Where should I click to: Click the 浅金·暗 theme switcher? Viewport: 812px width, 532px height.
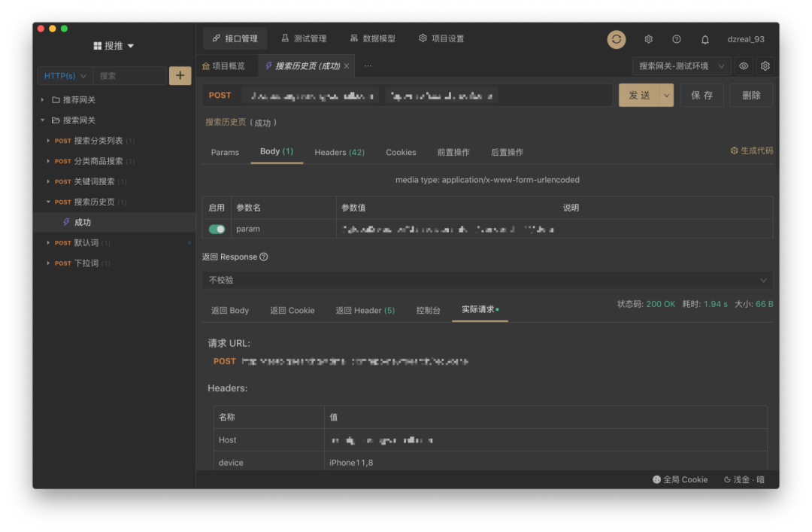[744, 479]
